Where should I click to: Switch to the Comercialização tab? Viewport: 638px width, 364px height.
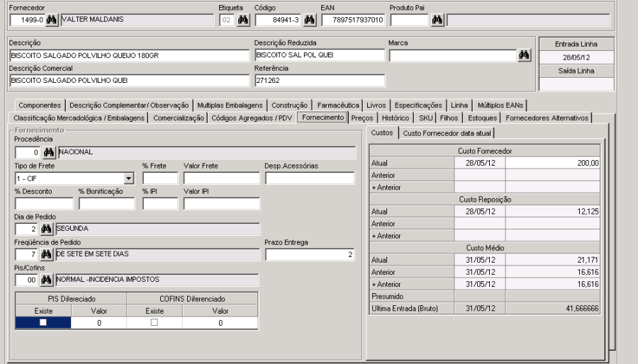click(x=178, y=118)
